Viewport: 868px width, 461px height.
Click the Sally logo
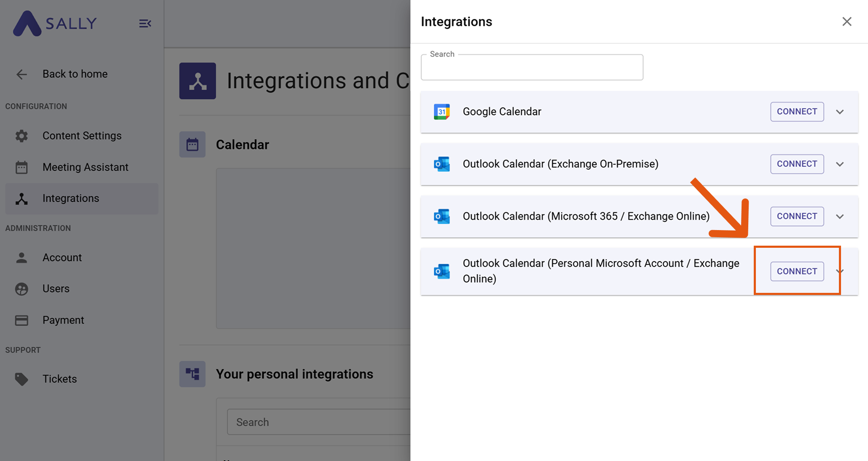click(55, 23)
